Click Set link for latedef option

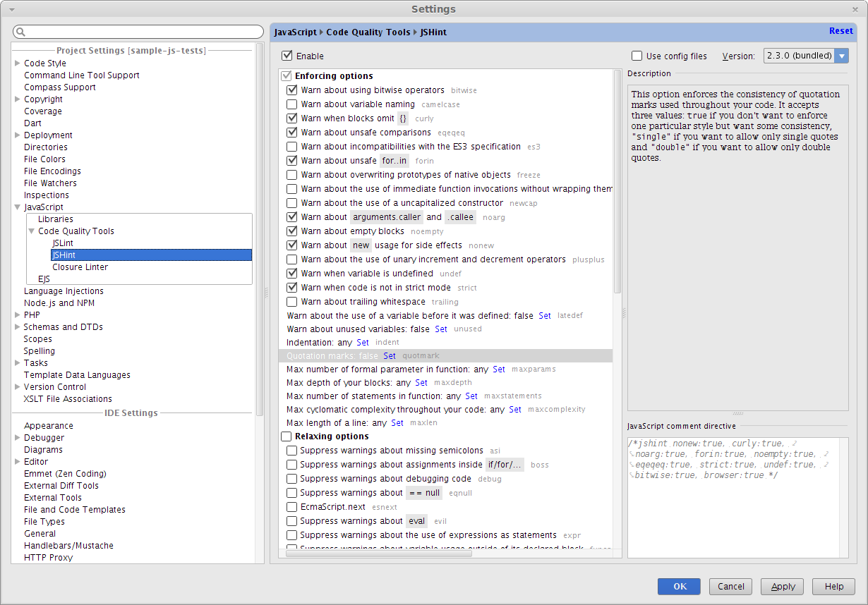545,316
